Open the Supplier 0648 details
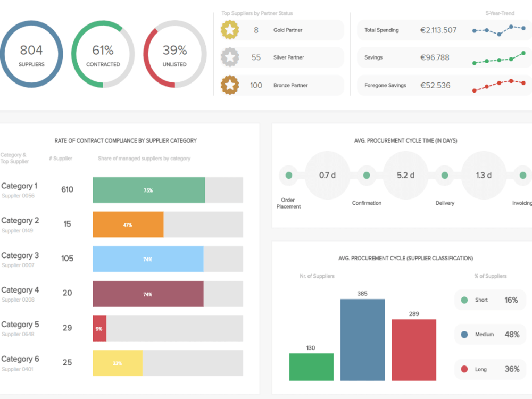The image size is (532, 399). 18,334
